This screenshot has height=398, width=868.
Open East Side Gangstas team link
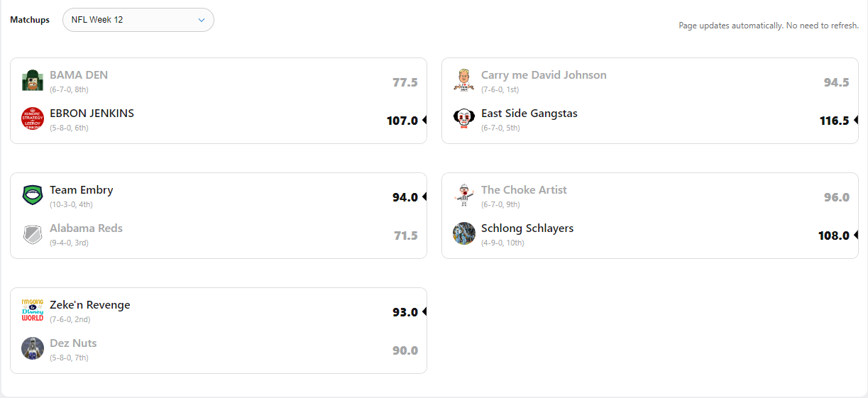(529, 114)
